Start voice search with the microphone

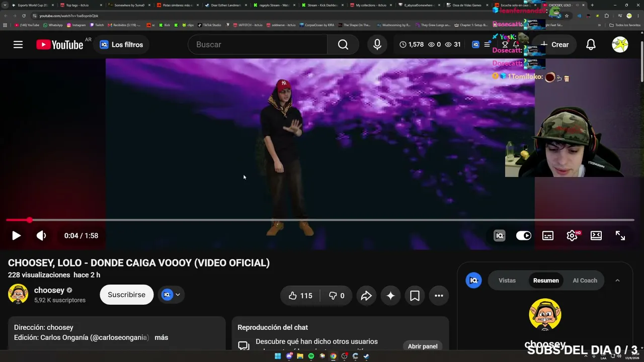377,45
